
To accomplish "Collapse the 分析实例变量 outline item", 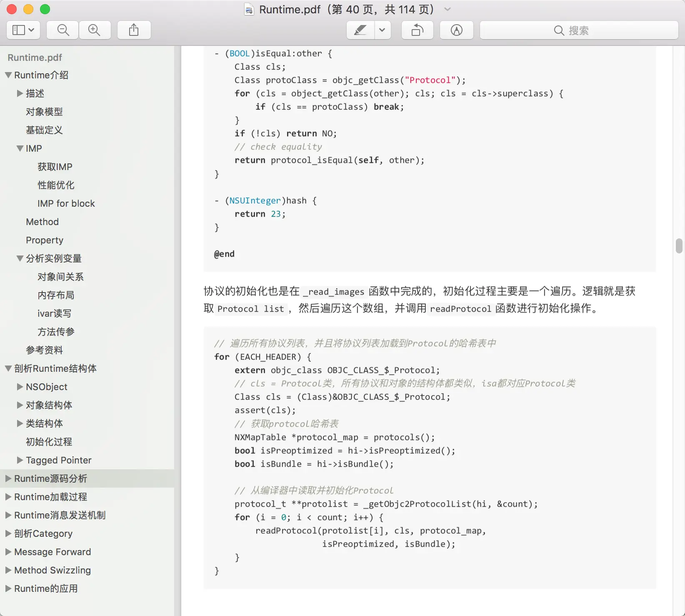I will point(20,258).
